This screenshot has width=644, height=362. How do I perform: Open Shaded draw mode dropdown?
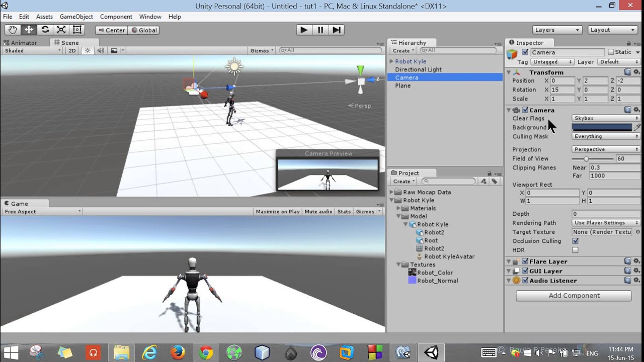32,50
